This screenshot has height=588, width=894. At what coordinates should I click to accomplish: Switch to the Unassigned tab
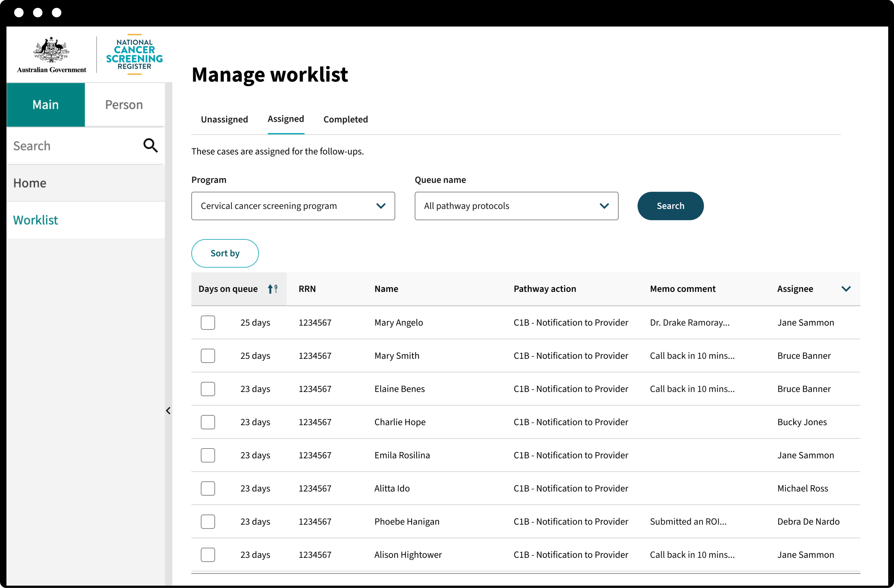coord(224,119)
